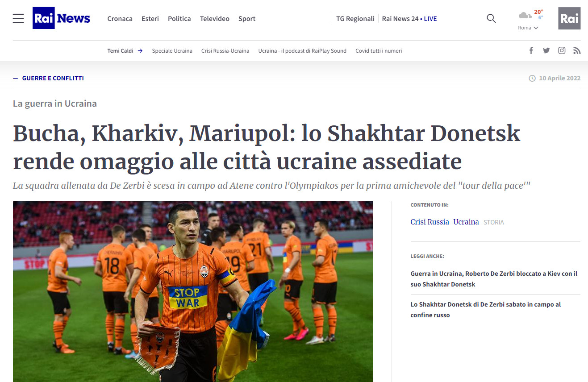Open the Televideo menu item
Image resolution: width=588 pixels, height=382 pixels.
click(215, 19)
